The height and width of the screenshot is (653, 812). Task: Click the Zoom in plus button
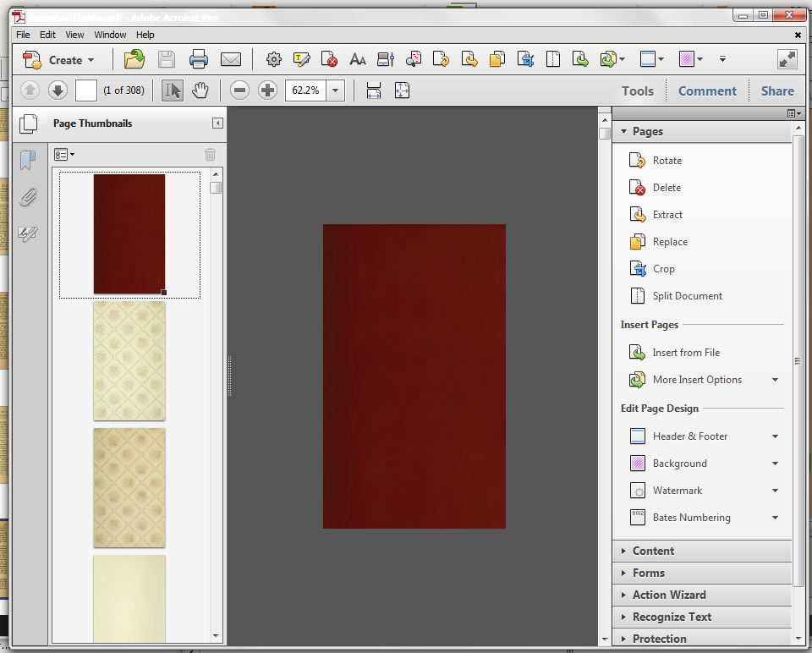click(268, 91)
